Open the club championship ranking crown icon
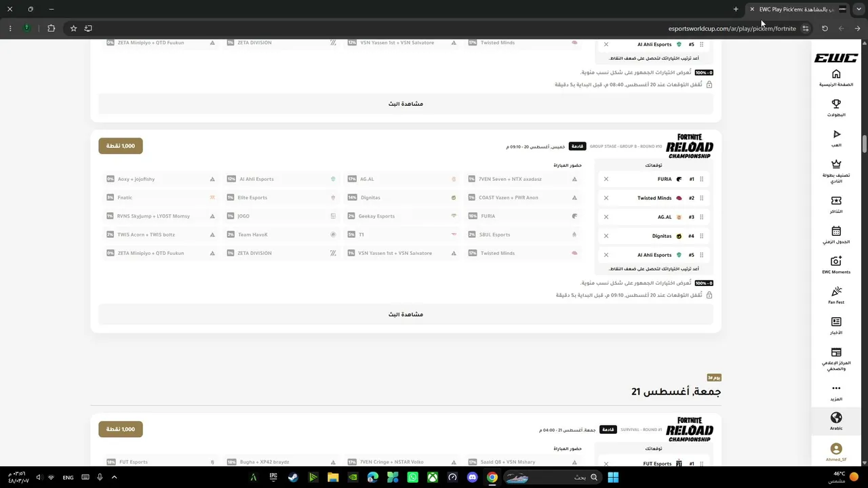868x488 pixels. [x=836, y=164]
